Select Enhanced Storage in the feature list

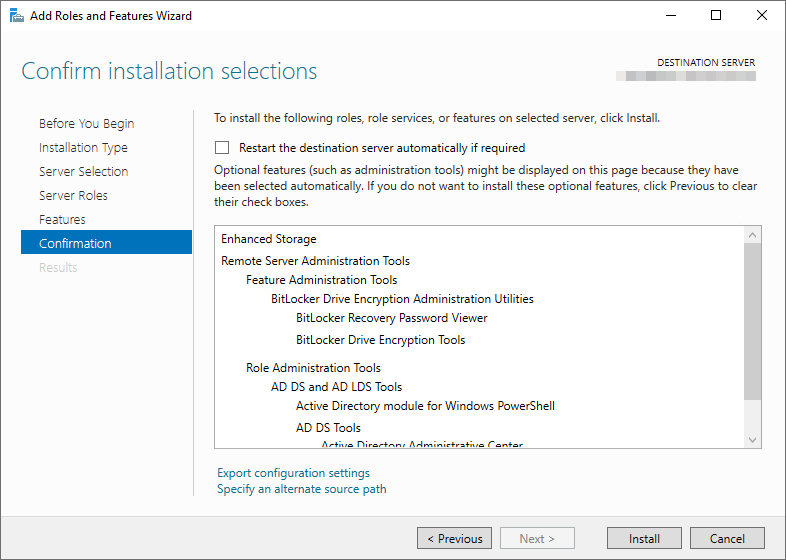268,239
